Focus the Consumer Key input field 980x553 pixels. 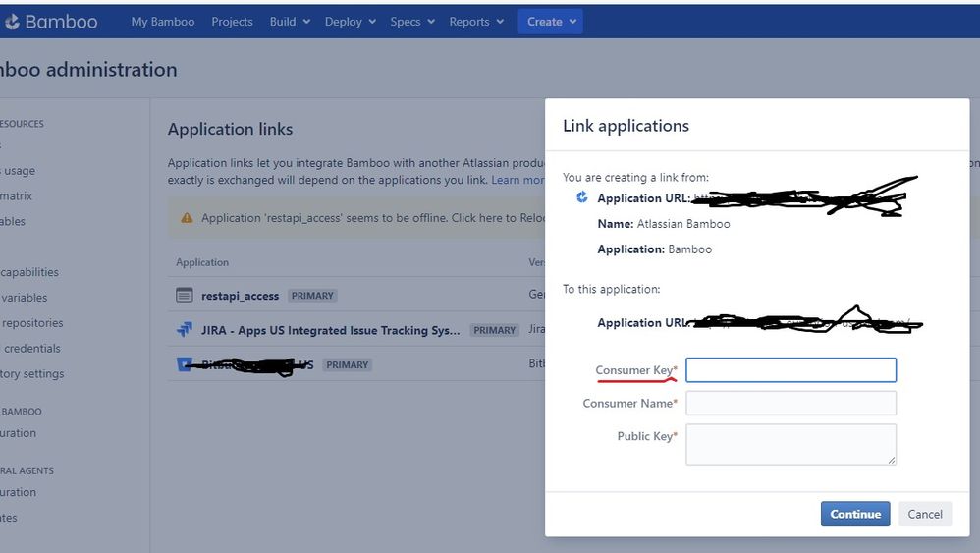(790, 370)
